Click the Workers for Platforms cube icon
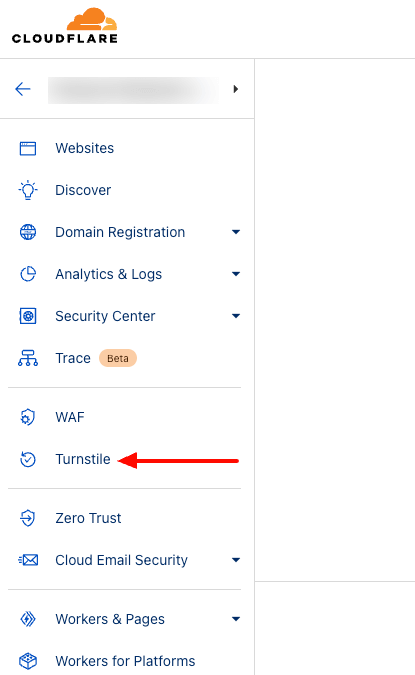The image size is (415, 675). pos(28,661)
